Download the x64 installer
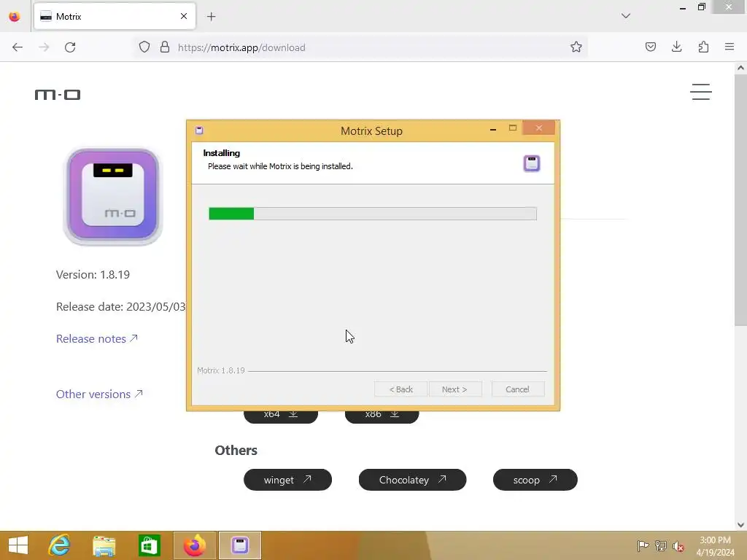This screenshot has width=747, height=560. [x=281, y=416]
